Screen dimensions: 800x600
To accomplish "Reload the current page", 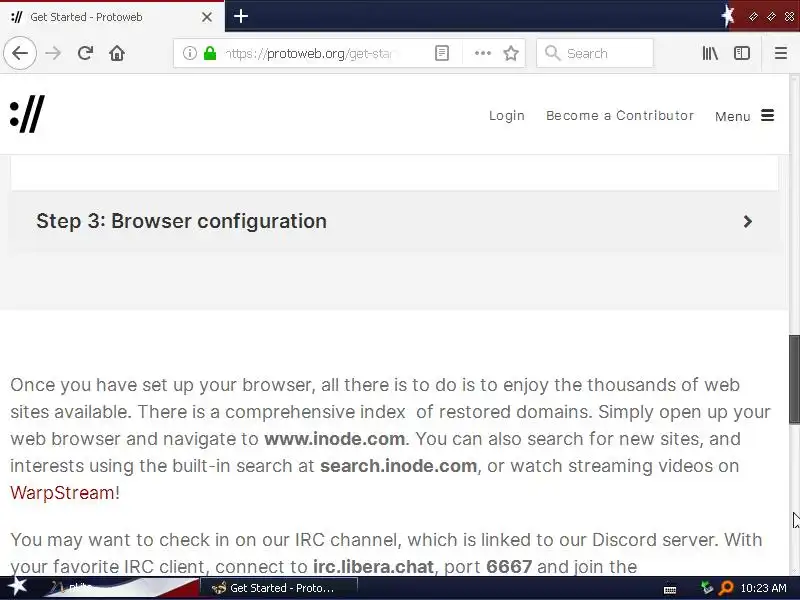I will click(x=85, y=53).
